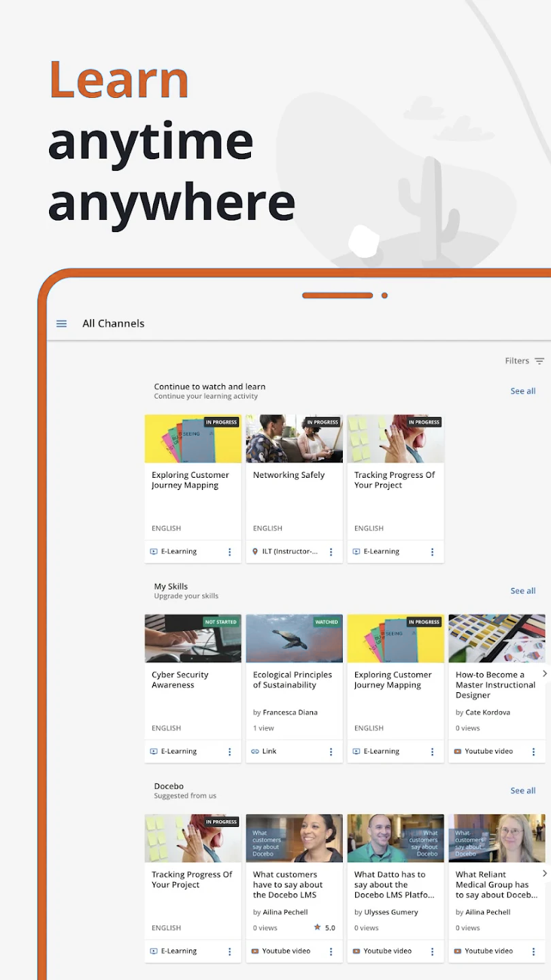Select What customers have to say about Docebo title

click(x=288, y=885)
